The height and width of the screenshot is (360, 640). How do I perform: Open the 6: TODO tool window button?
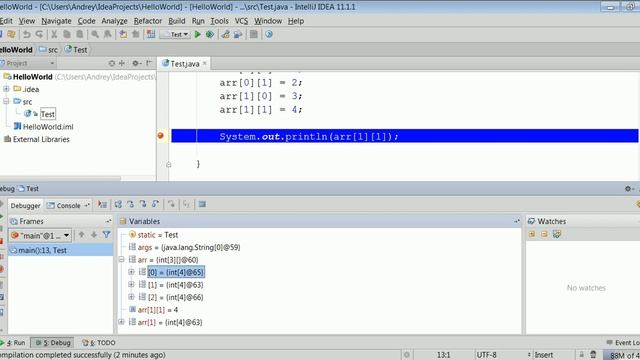click(99, 343)
